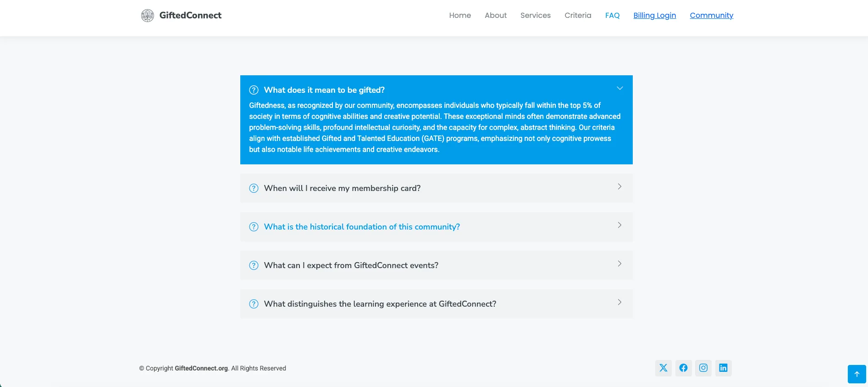Open the Instagram social link

pos(703,368)
